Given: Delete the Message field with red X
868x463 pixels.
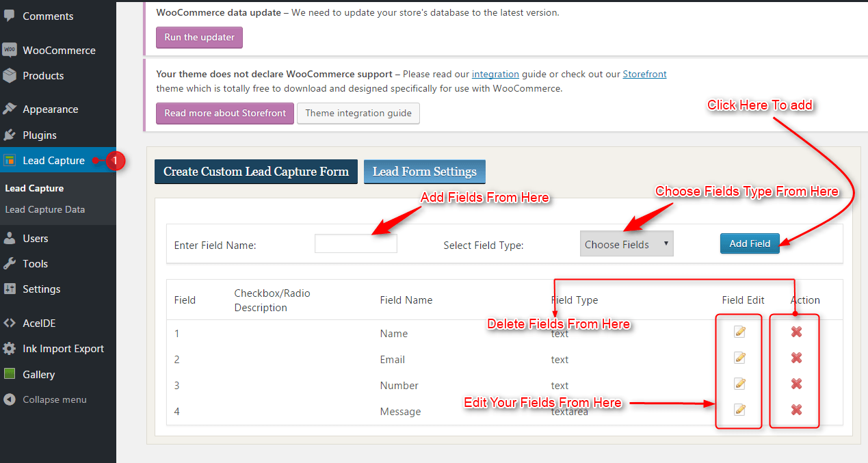Looking at the screenshot, I should coord(796,410).
